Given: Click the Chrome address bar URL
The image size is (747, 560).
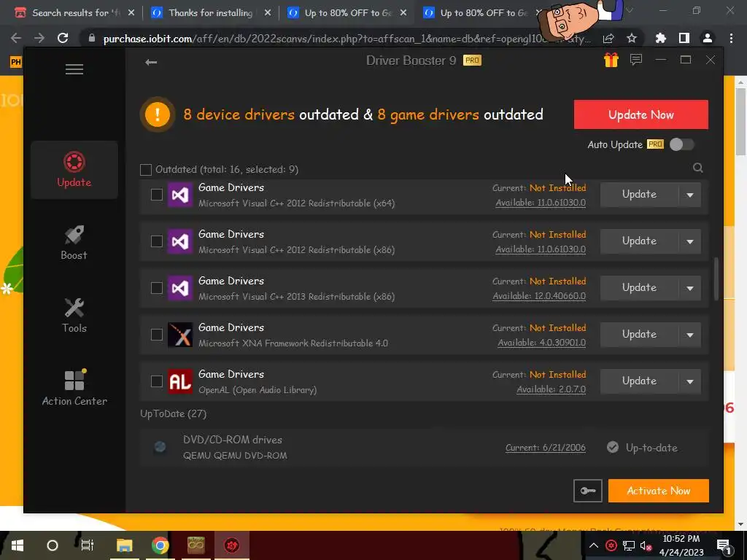Looking at the screenshot, I should 347,39.
